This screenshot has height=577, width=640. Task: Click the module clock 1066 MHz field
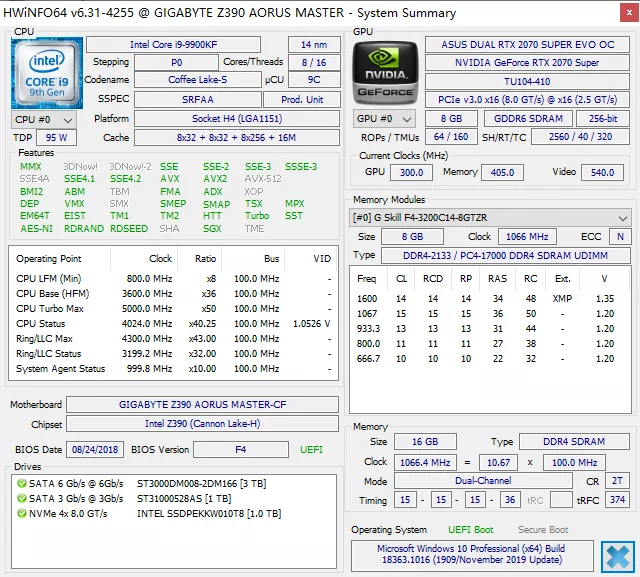click(x=527, y=237)
